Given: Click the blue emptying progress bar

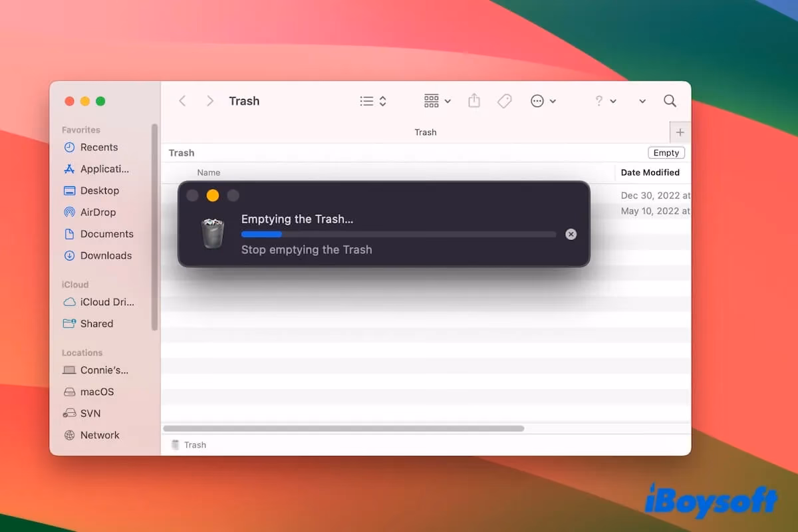Looking at the screenshot, I should pos(261,234).
